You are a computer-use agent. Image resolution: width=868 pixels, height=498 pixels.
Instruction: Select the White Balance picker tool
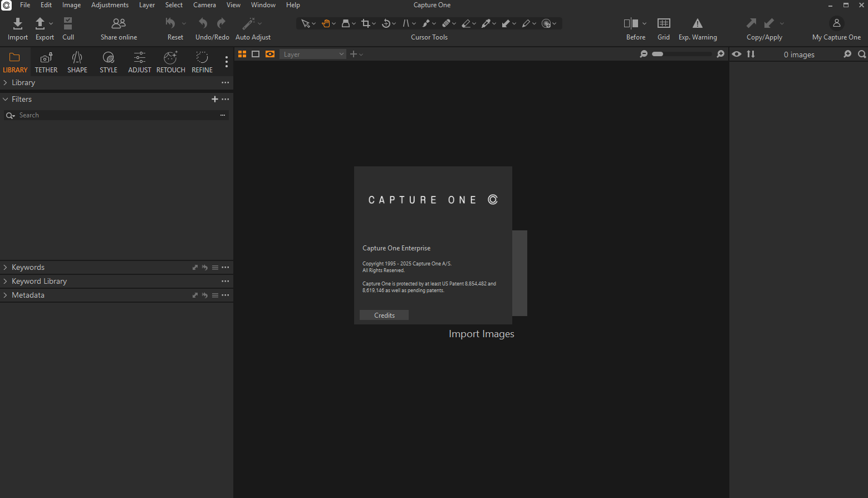tap(486, 23)
